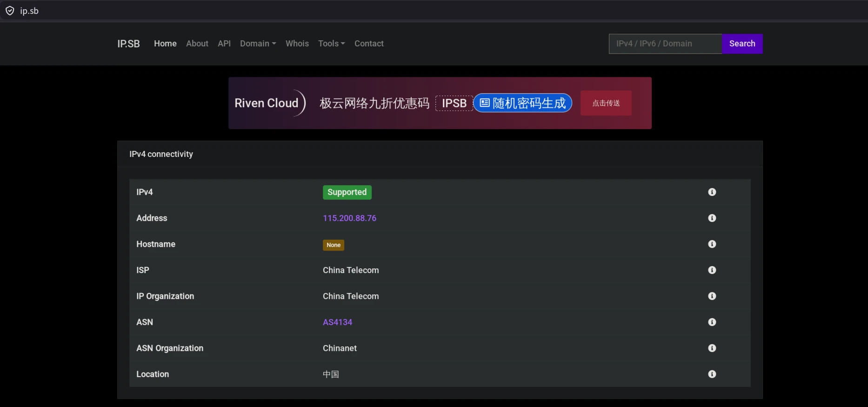The width and height of the screenshot is (868, 407).
Task: Click the IP.SB site logo
Action: pos(128,44)
